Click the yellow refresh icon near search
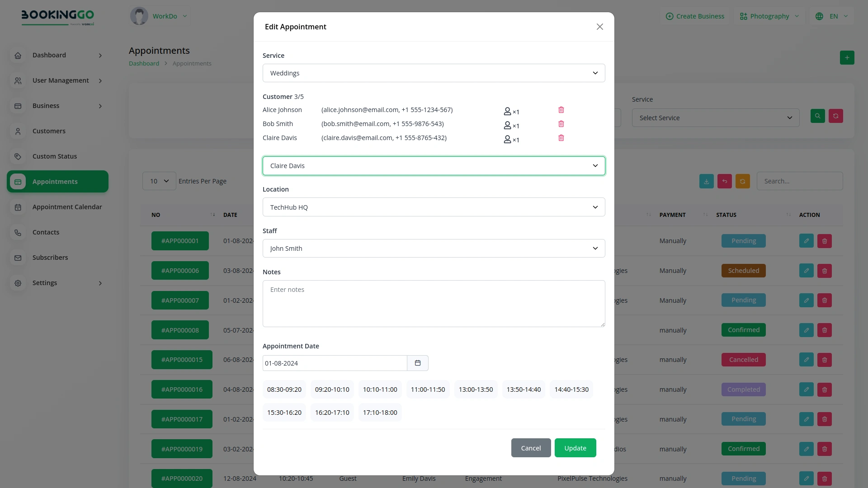Screen dimensions: 868x488 tap(743, 181)
